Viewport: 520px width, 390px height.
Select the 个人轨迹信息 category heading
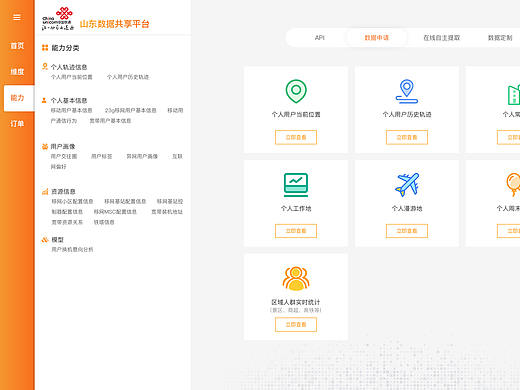click(69, 67)
